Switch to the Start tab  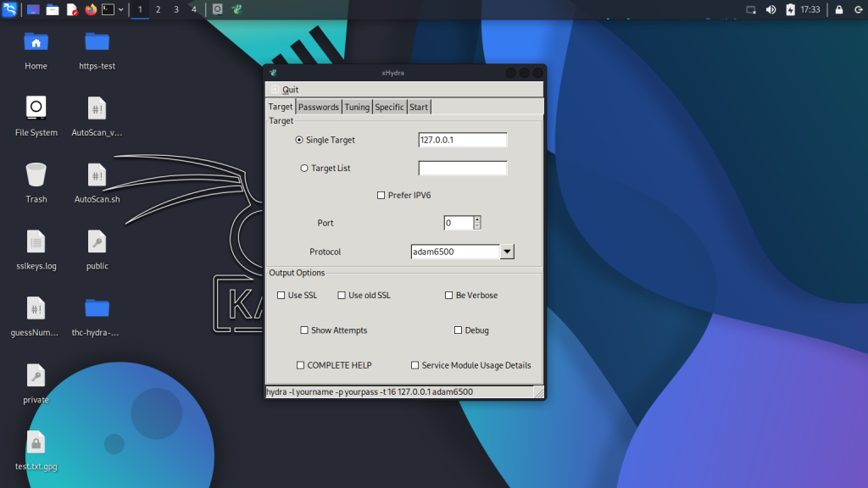click(x=419, y=107)
